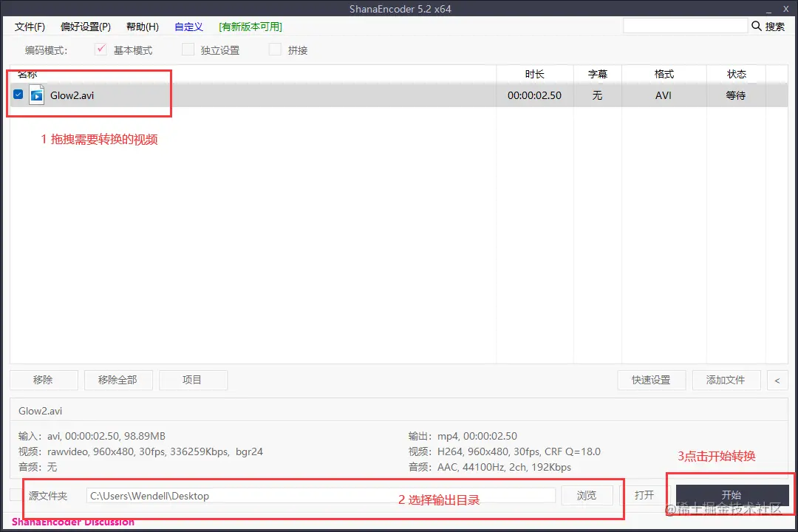Click the 字幕 column header
798x532 pixels.
click(x=598, y=75)
